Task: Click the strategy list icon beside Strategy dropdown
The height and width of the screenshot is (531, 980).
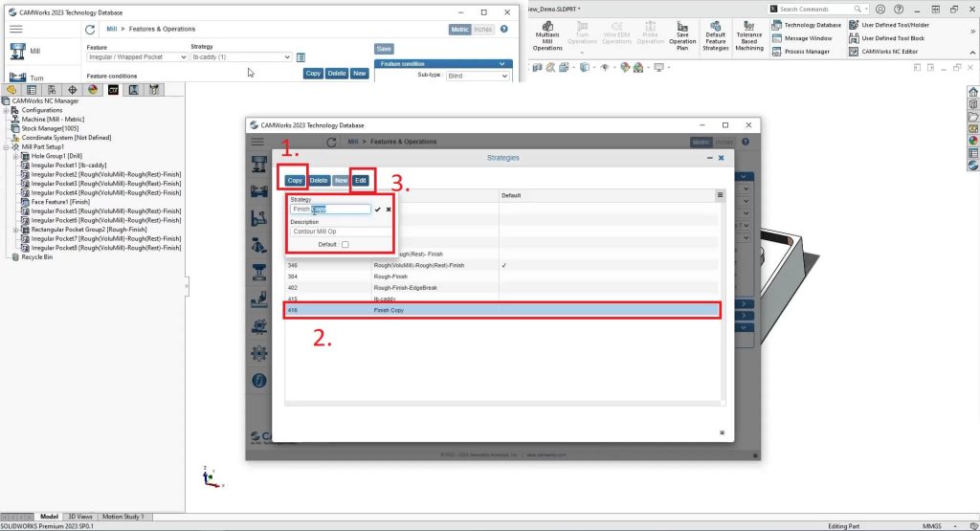Action: click(x=301, y=57)
